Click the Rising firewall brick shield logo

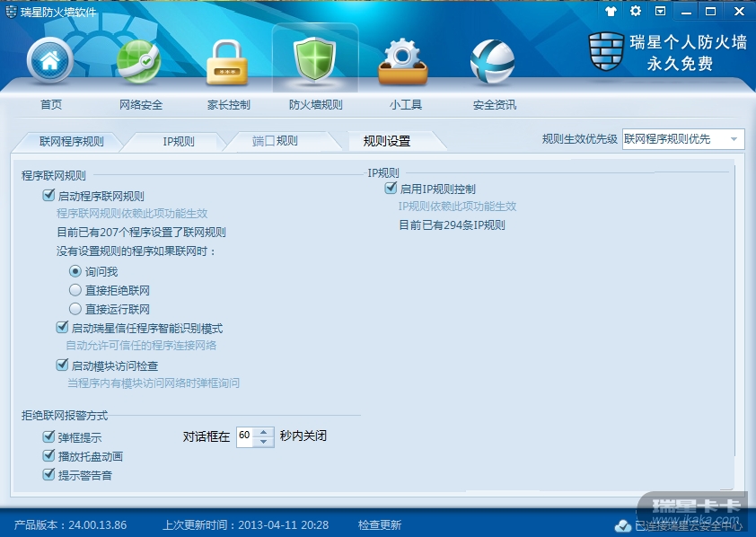tap(606, 51)
